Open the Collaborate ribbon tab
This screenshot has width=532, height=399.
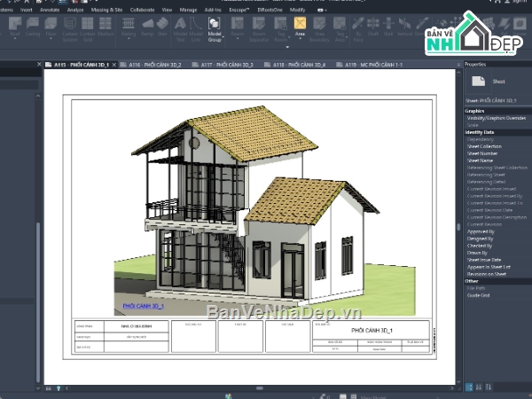142,10
